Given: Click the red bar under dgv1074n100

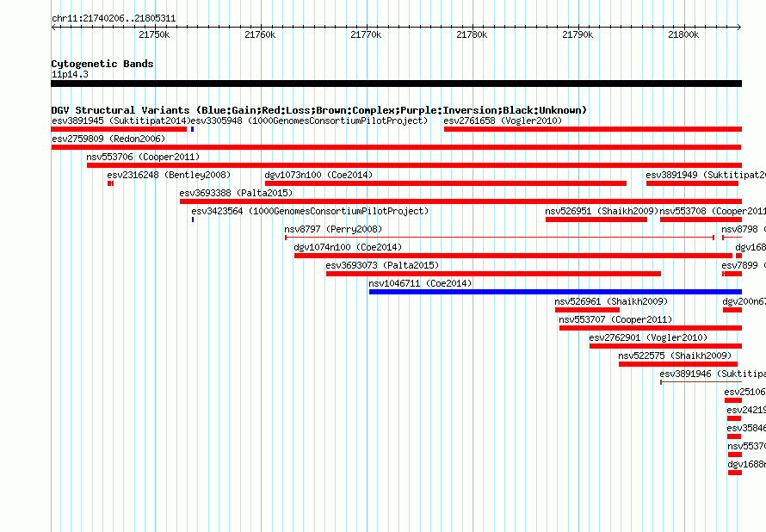Looking at the screenshot, I should tap(514, 256).
